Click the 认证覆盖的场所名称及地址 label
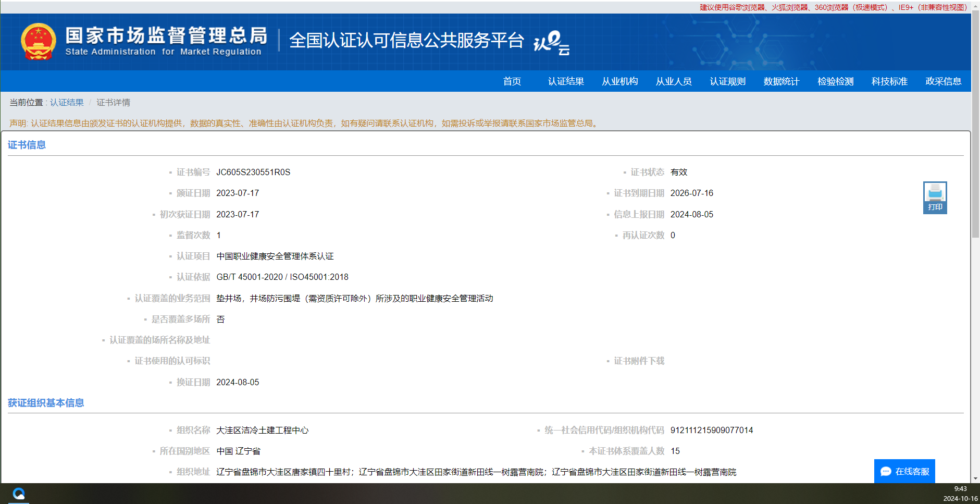This screenshot has width=980, height=504. [159, 340]
